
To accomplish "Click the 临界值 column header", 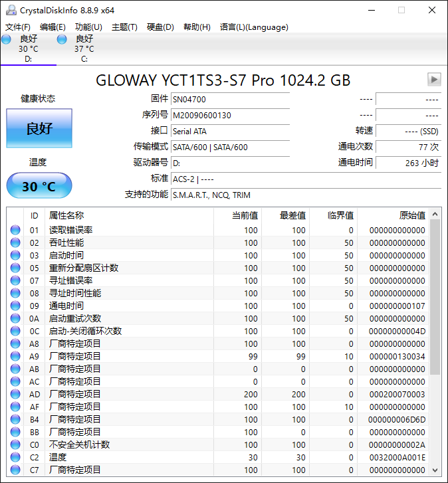I will pyautogui.click(x=333, y=215).
